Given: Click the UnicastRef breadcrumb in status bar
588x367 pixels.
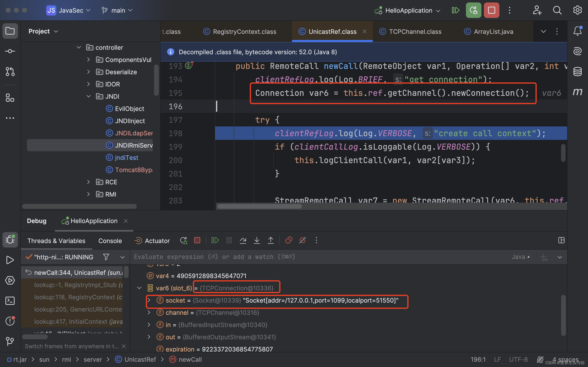Looking at the screenshot, I should (140, 359).
